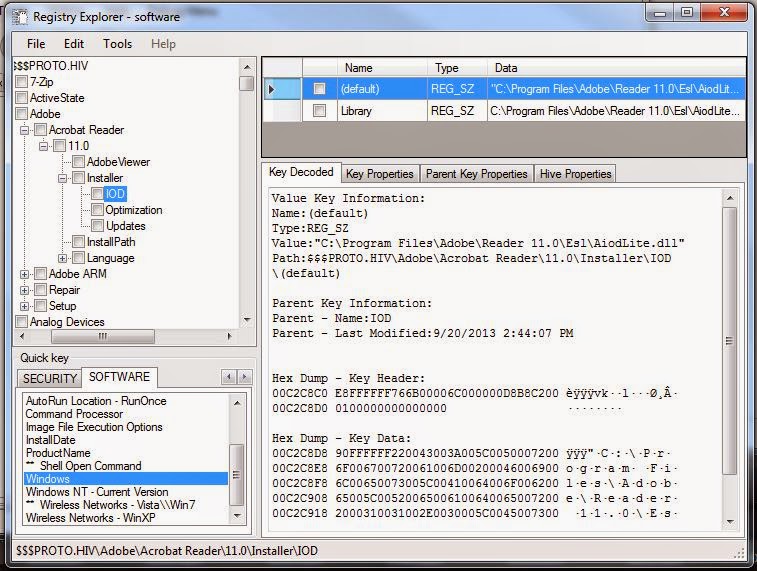Switch to the Key Properties tab
Screen dimensions: 757x571
[380, 174]
